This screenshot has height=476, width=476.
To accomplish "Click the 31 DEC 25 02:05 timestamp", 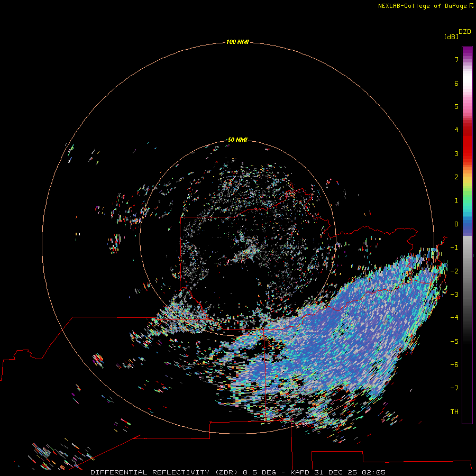I will [349, 472].
